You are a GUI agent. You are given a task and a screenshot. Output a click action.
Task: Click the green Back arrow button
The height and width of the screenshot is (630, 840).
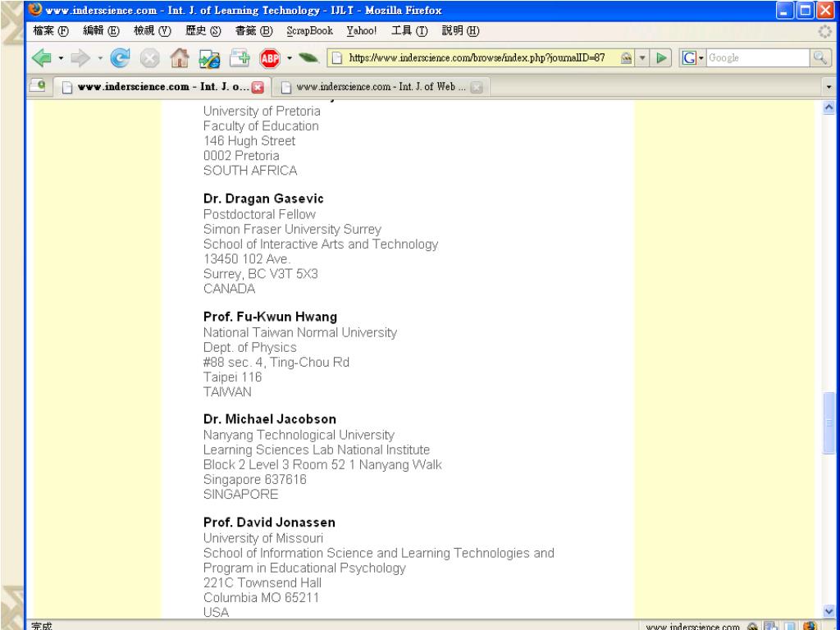[41, 58]
